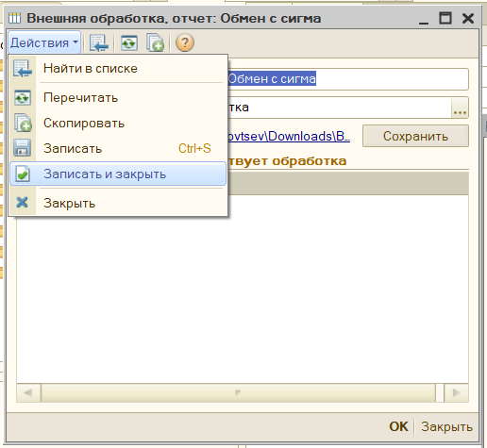Open the Downloads file path link
This screenshot has width=487, height=448.
tap(289, 136)
